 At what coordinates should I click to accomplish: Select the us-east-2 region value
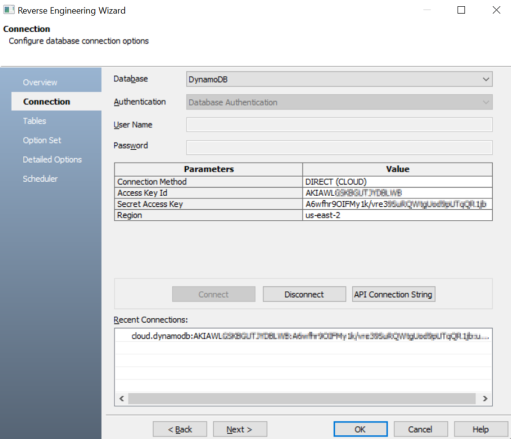click(x=397, y=215)
